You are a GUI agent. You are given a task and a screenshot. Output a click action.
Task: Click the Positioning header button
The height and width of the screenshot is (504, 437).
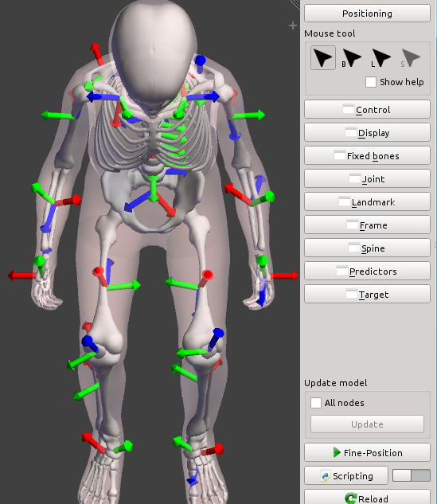point(367,14)
